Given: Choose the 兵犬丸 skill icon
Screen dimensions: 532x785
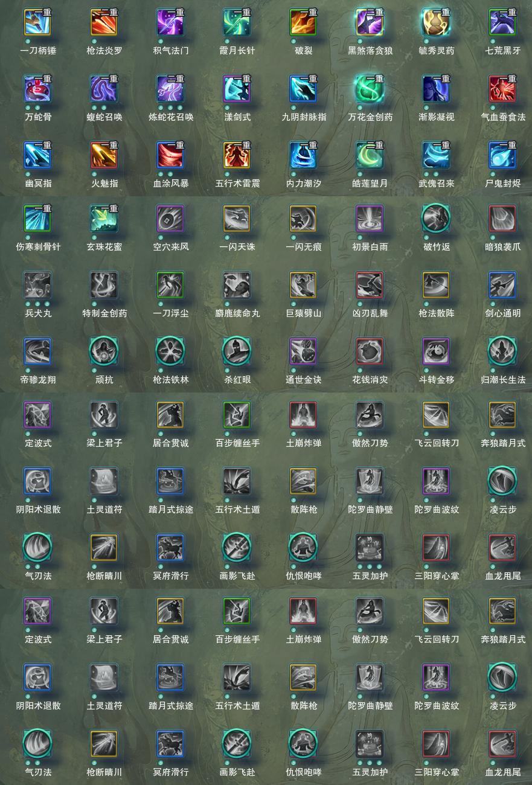Looking at the screenshot, I should click(x=37, y=286).
